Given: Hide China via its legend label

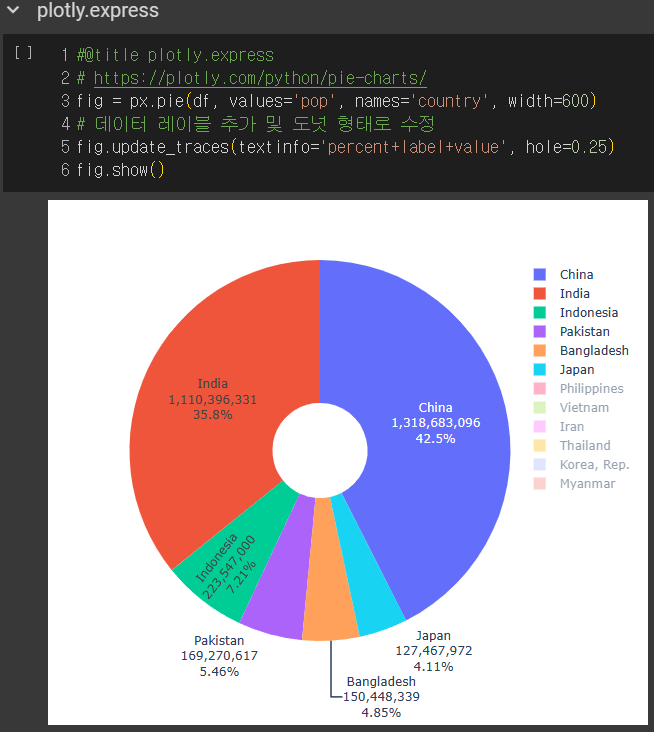Looking at the screenshot, I should point(577,274).
